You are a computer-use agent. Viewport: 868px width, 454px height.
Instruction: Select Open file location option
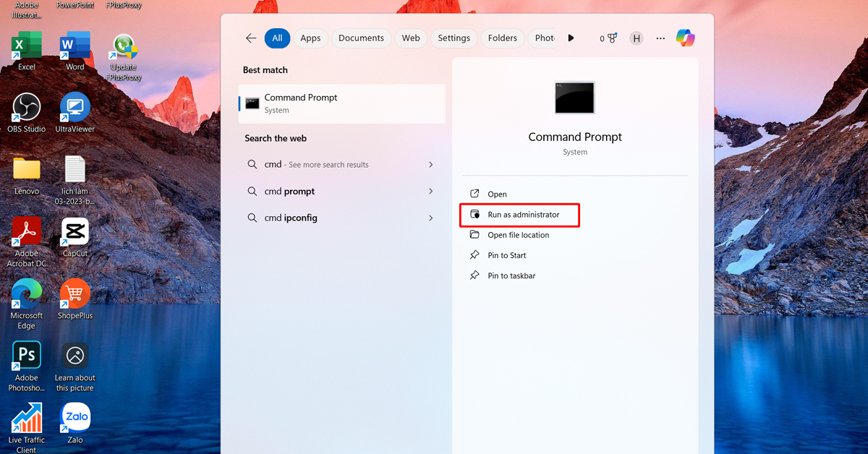518,235
